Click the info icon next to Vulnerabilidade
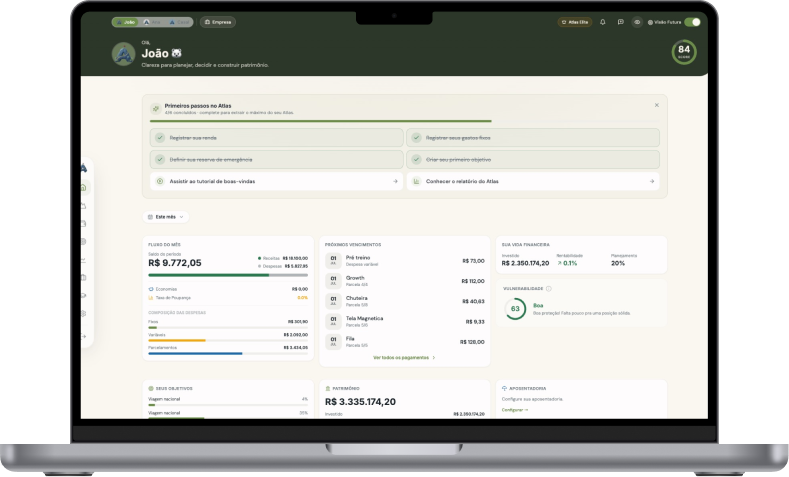The width and height of the screenshot is (789, 477). click(548, 289)
